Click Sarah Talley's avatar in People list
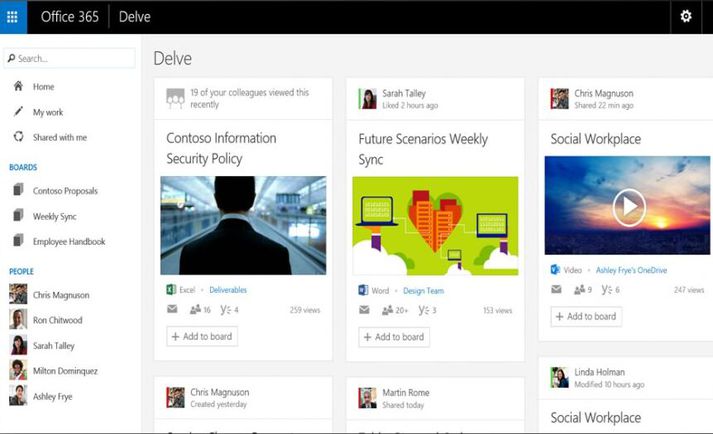 (x=18, y=345)
